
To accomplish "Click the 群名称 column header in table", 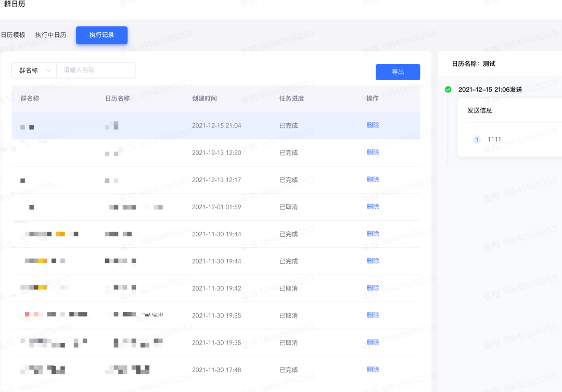I will (30, 98).
